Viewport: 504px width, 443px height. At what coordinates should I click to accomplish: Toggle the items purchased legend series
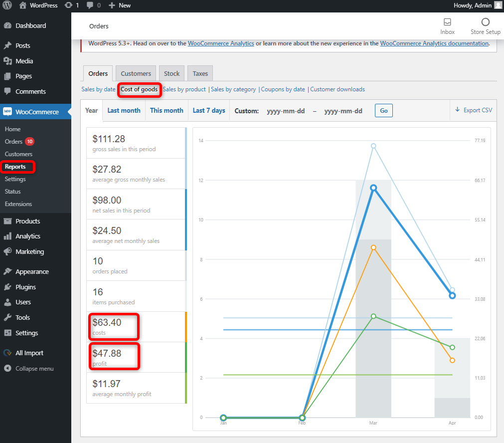pyautogui.click(x=136, y=296)
